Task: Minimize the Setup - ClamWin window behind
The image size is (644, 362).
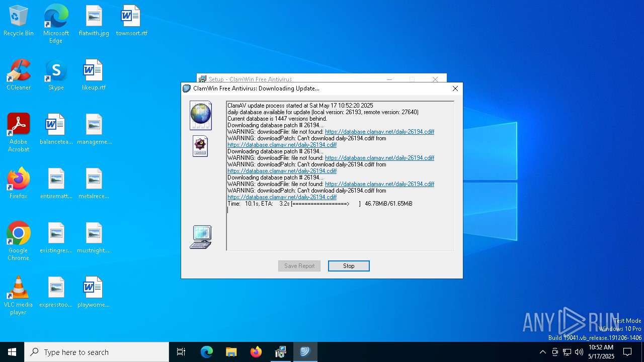Action: click(389, 79)
